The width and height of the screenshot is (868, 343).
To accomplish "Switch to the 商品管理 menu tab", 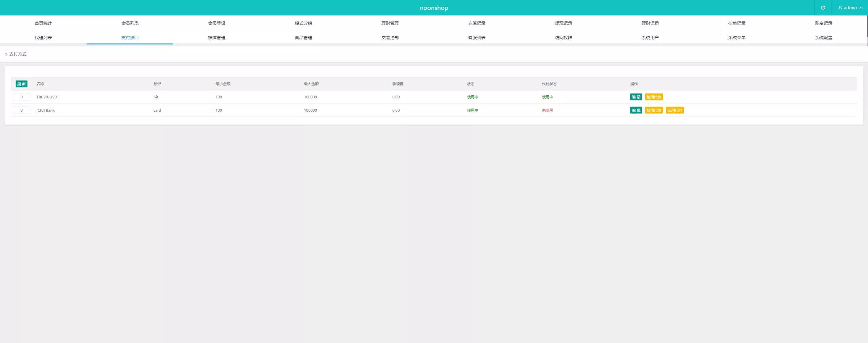I will click(x=303, y=38).
